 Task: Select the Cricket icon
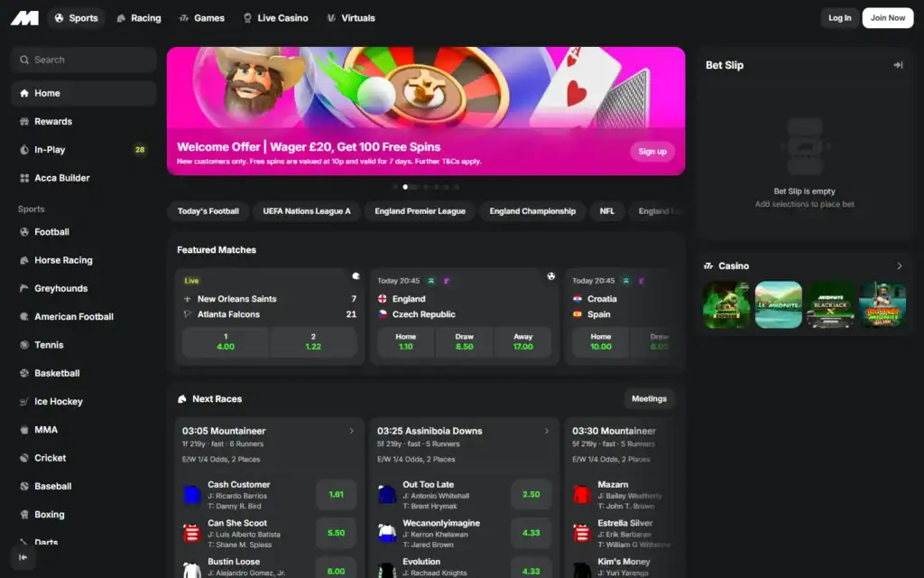click(x=24, y=458)
